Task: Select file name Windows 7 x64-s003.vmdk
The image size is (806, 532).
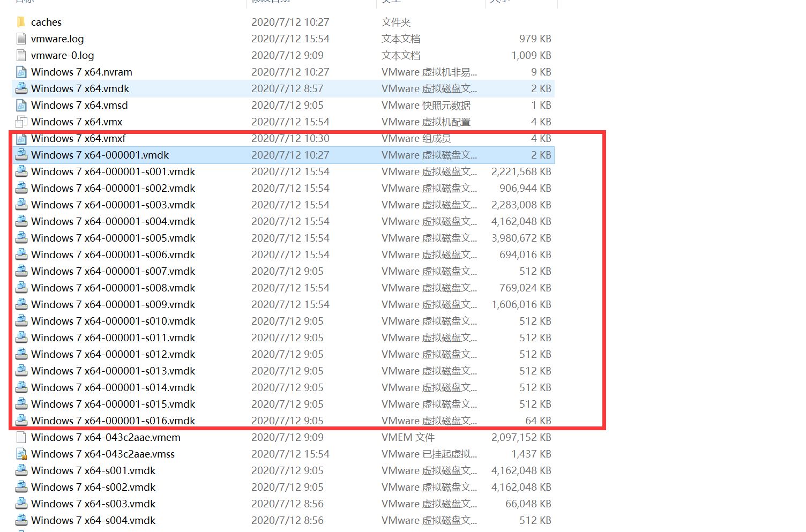Action: [x=93, y=504]
